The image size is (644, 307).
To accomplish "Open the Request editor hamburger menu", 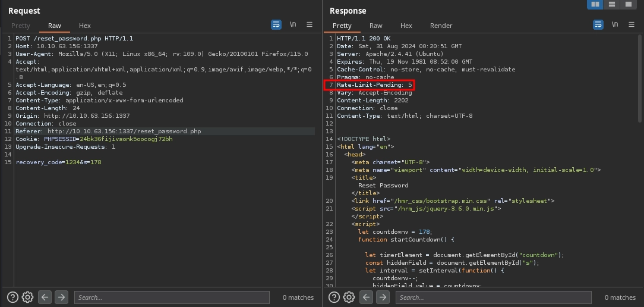I will [x=310, y=24].
